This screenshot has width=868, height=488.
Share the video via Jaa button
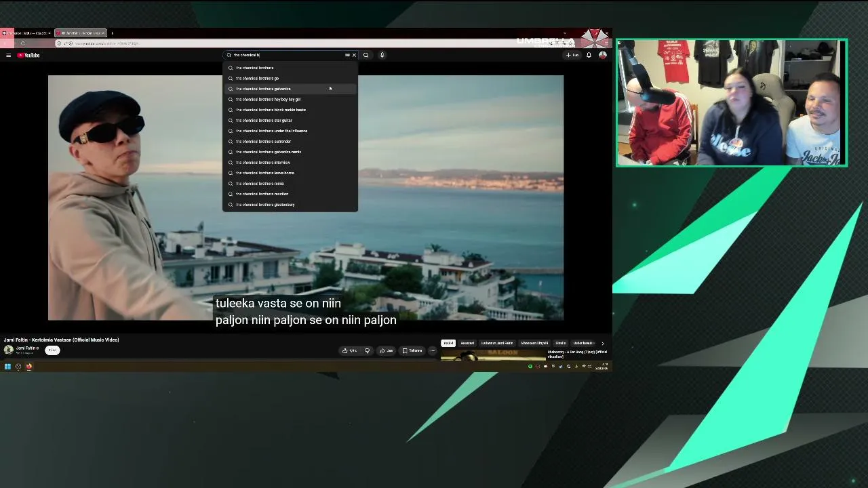pyautogui.click(x=387, y=350)
